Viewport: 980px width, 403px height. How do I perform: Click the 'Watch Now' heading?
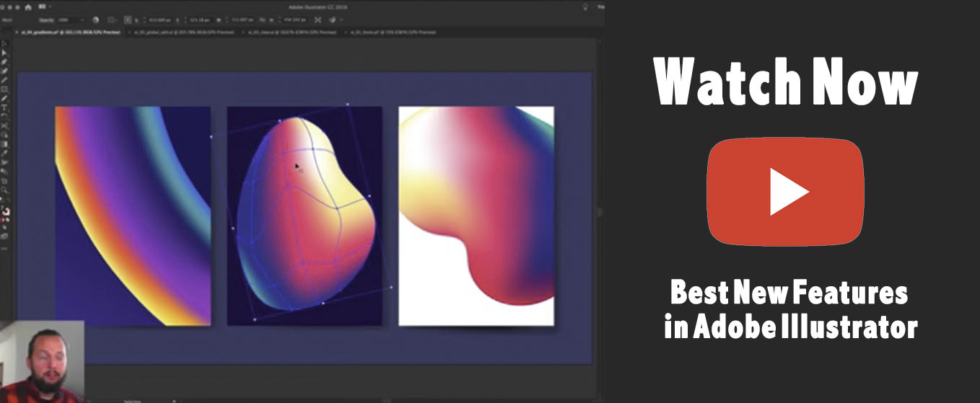pyautogui.click(x=786, y=81)
